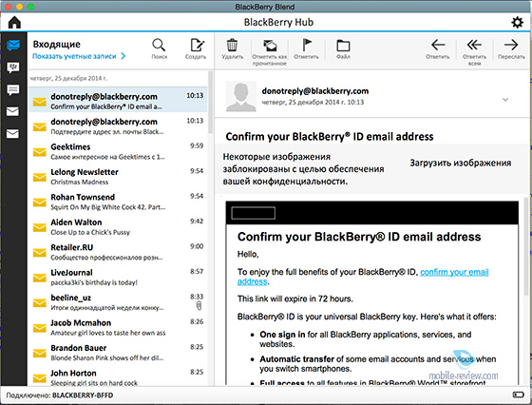Go to the home screen icon
Image resolution: width=532 pixels, height=405 pixels.
click(x=14, y=23)
